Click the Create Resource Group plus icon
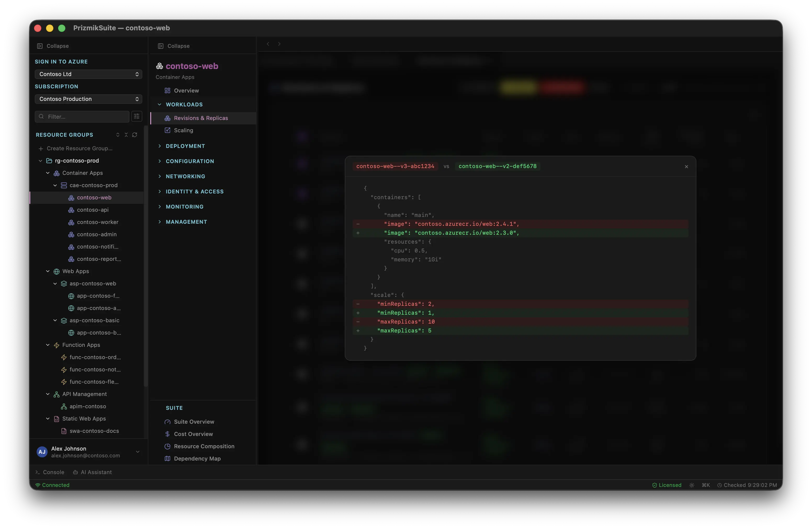The image size is (812, 529). pyautogui.click(x=41, y=149)
